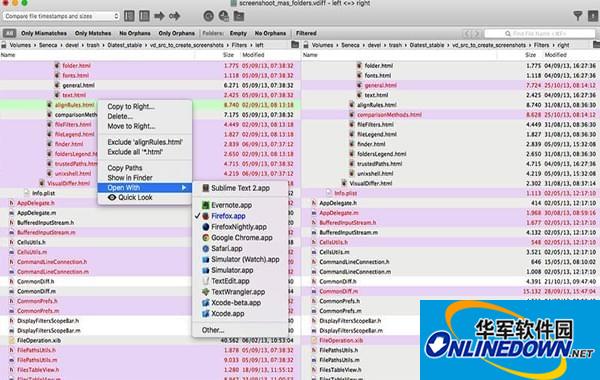Toggle the Filtered scope button
The image size is (600, 380).
coord(306,33)
